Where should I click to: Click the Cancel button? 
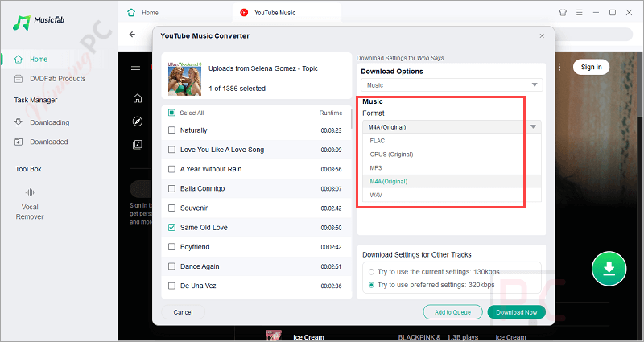184,312
